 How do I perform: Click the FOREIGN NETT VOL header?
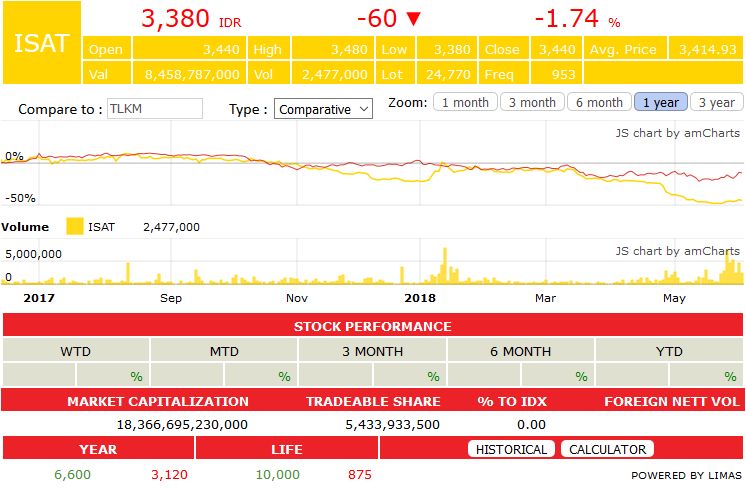(672, 401)
